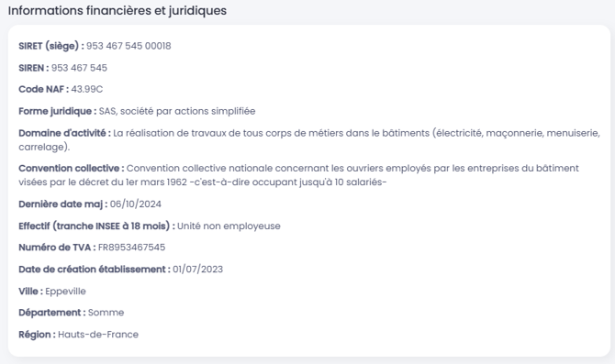This screenshot has height=364, width=615.
Task: Click the Domaine d'activité label
Action: point(64,133)
